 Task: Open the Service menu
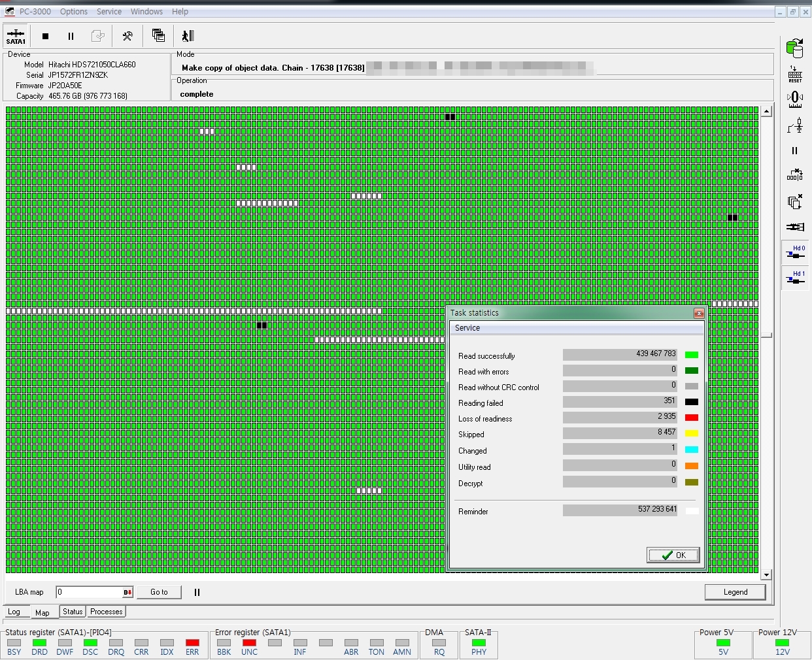pos(109,12)
